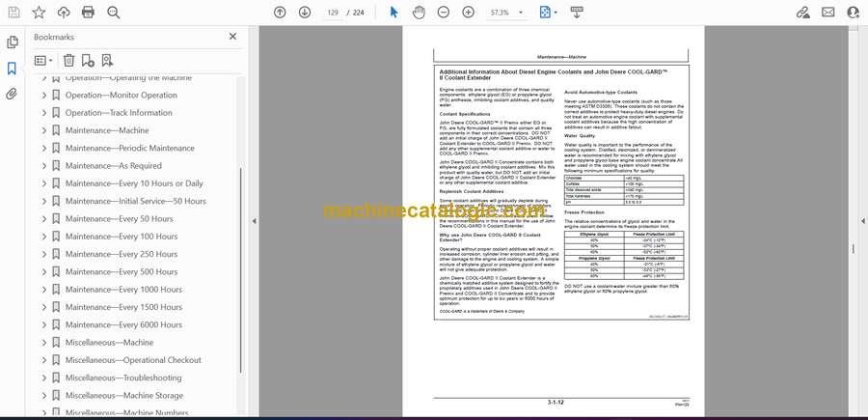
Task: Activate the hand pan tool
Action: tap(419, 13)
